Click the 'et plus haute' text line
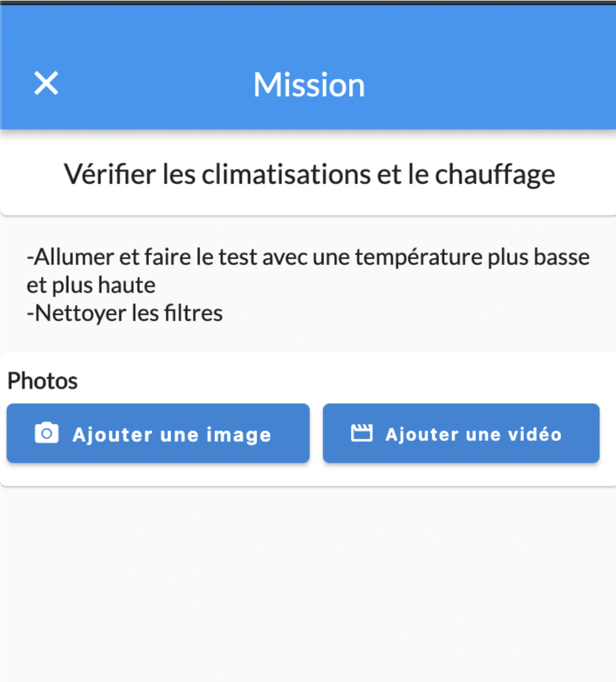 (x=91, y=285)
